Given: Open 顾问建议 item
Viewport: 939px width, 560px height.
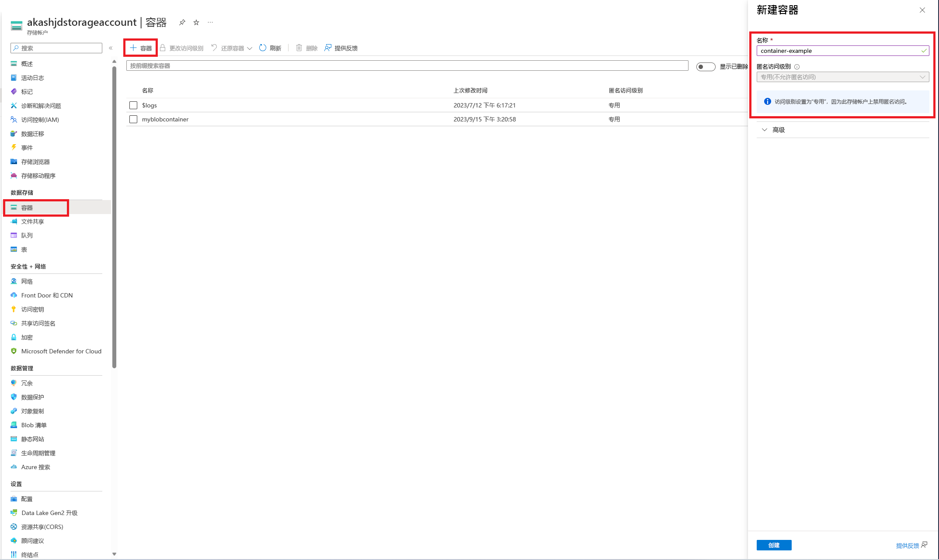Looking at the screenshot, I should (x=32, y=541).
